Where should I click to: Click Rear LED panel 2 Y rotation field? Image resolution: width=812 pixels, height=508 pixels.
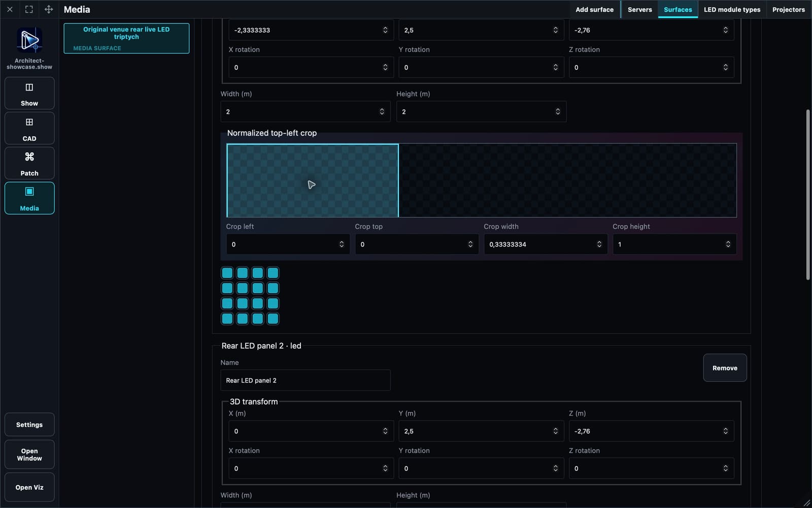tap(481, 468)
